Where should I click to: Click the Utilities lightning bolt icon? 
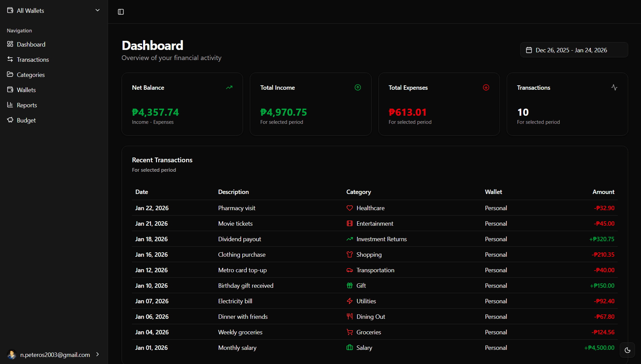pyautogui.click(x=350, y=301)
